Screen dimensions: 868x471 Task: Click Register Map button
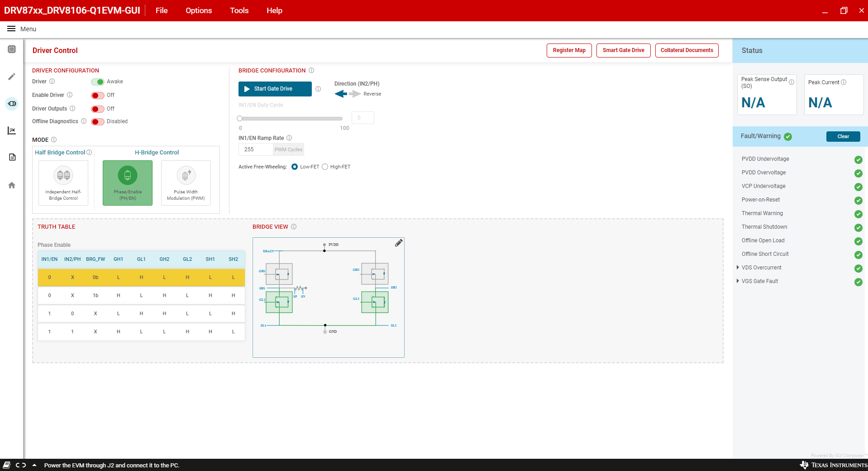click(x=569, y=50)
